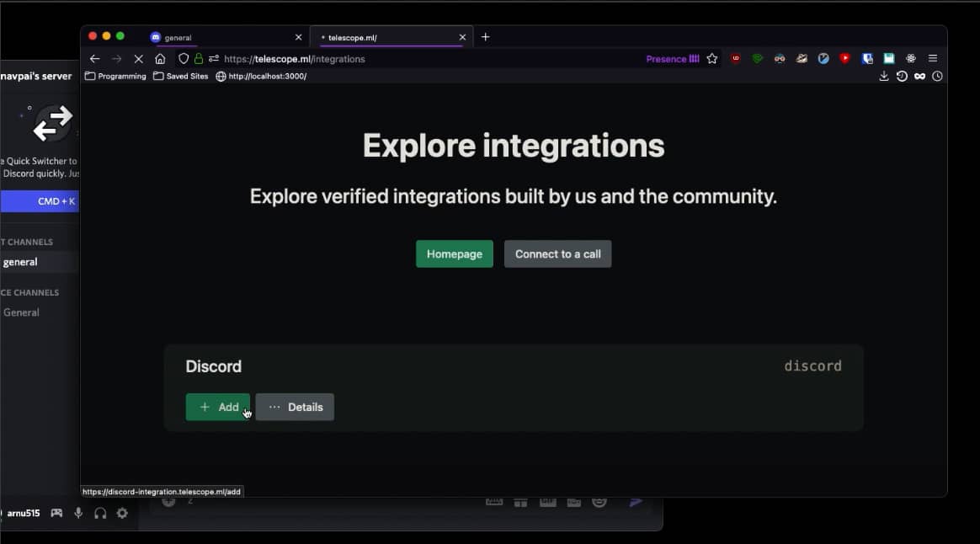Open the Saved Sites bookmarks folder
Screen dimensions: 980x544
tap(181, 77)
